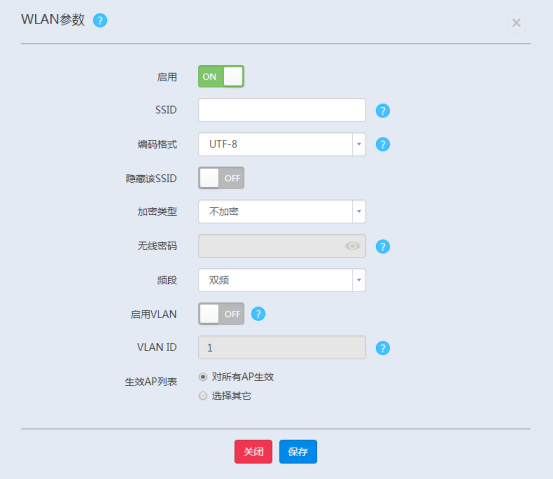Turn off the 启用 switch

221,76
